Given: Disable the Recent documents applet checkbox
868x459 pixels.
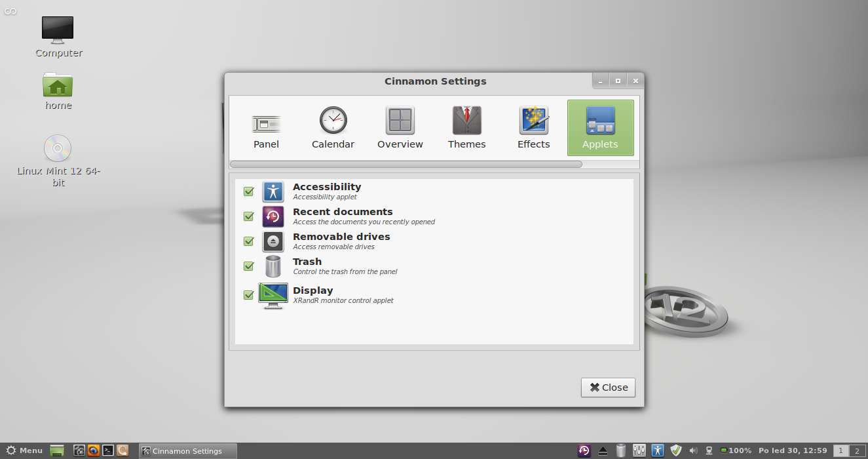Looking at the screenshot, I should tap(248, 216).
